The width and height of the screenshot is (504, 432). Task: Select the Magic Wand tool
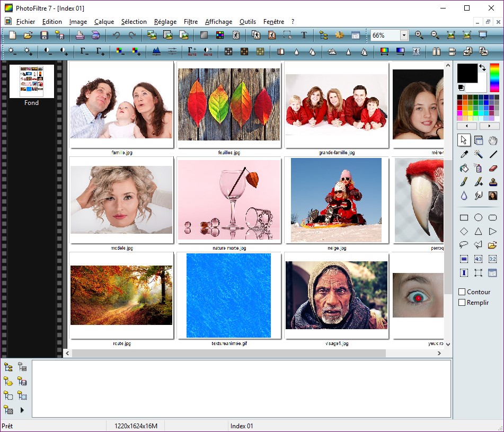(x=478, y=154)
